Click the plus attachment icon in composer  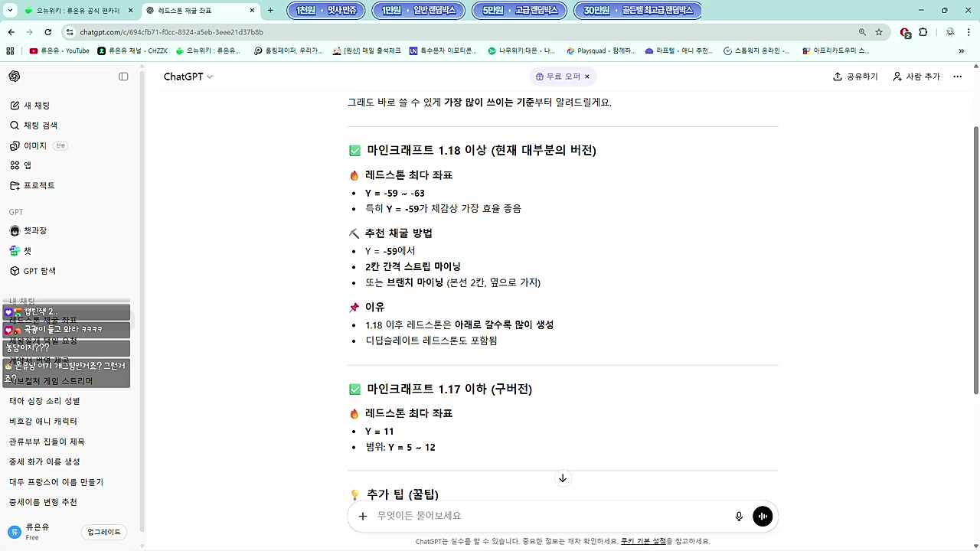tap(362, 516)
